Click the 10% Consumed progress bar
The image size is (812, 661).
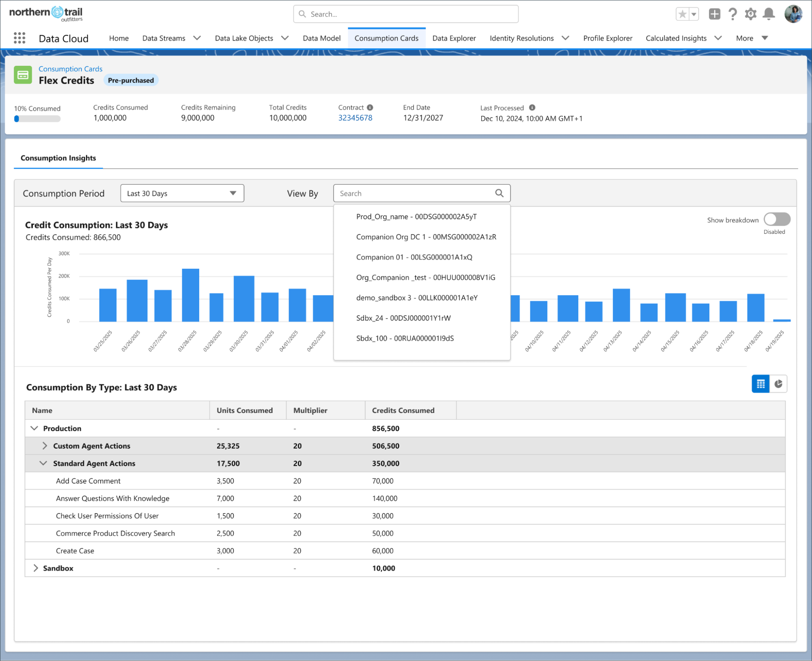(x=37, y=119)
